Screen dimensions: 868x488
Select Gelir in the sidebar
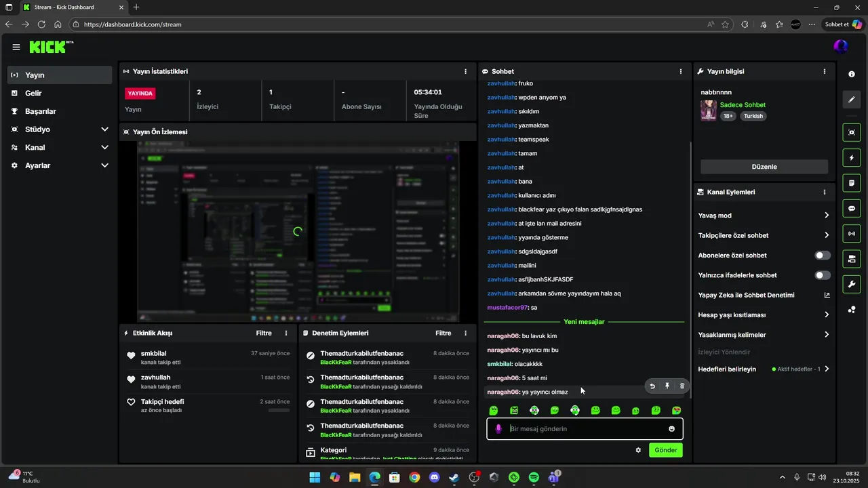[x=60, y=93]
